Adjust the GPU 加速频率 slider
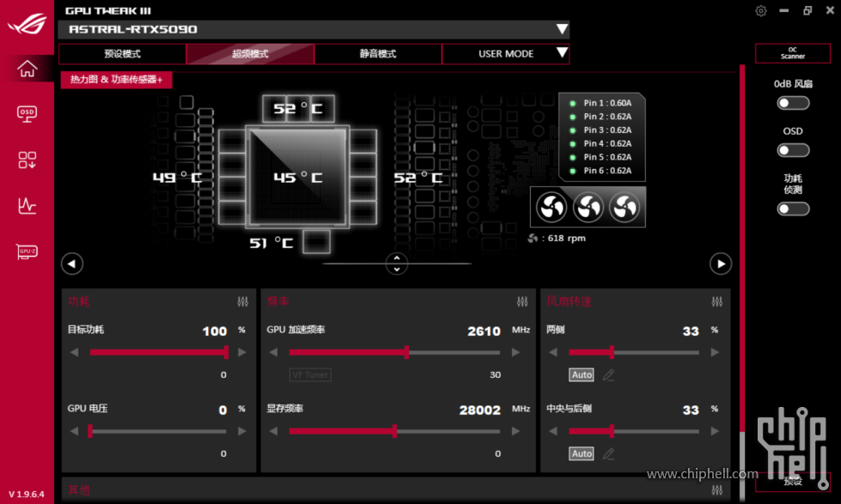The height and width of the screenshot is (504, 841). tap(395, 352)
